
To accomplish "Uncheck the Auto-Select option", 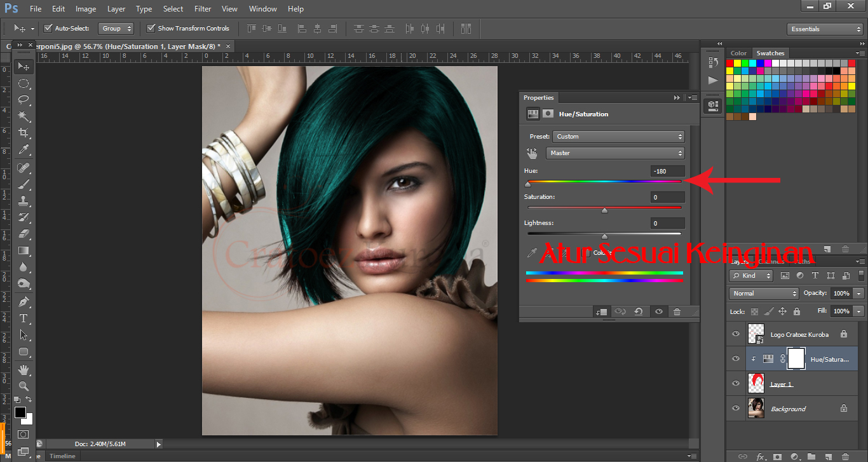I will coord(48,28).
